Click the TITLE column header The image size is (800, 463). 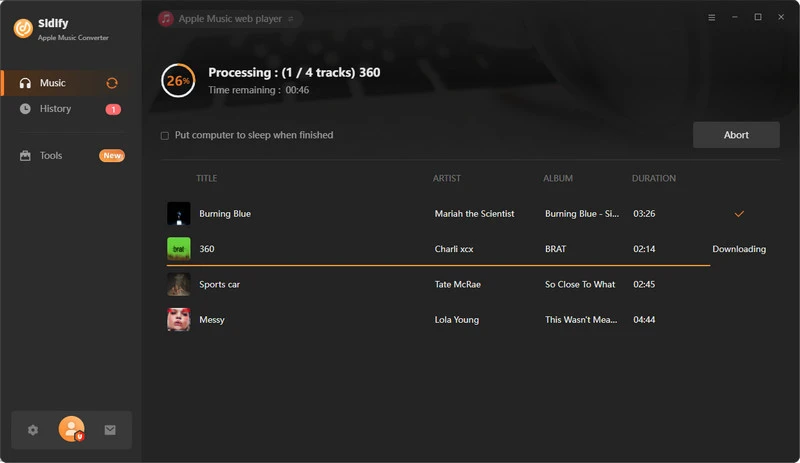coord(207,178)
